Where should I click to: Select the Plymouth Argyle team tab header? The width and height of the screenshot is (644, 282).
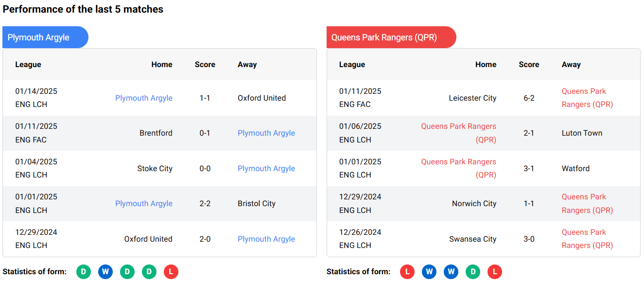(x=45, y=37)
